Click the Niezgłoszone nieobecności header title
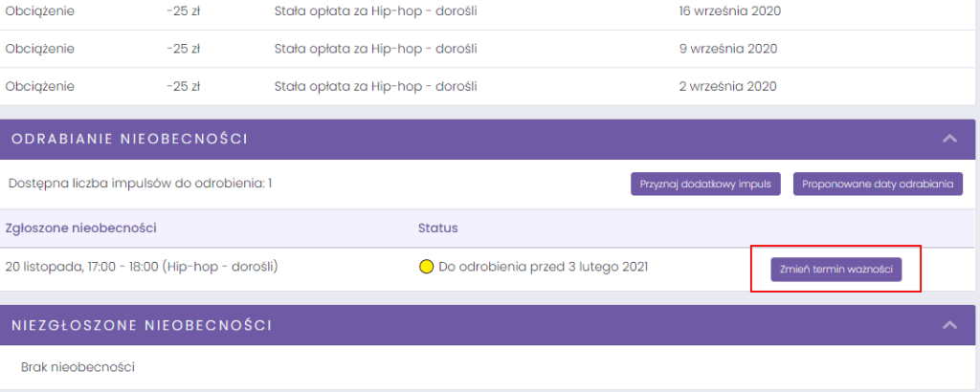 click(141, 325)
